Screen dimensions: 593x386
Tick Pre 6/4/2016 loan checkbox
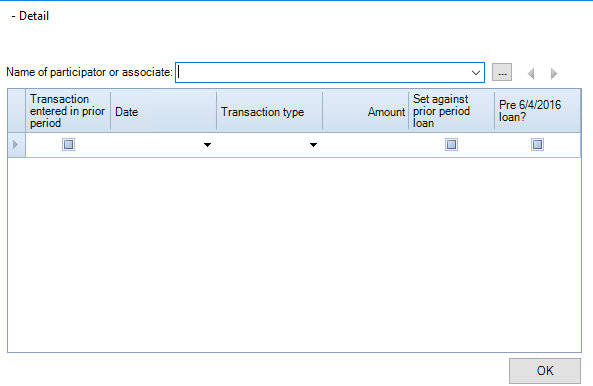tap(537, 144)
